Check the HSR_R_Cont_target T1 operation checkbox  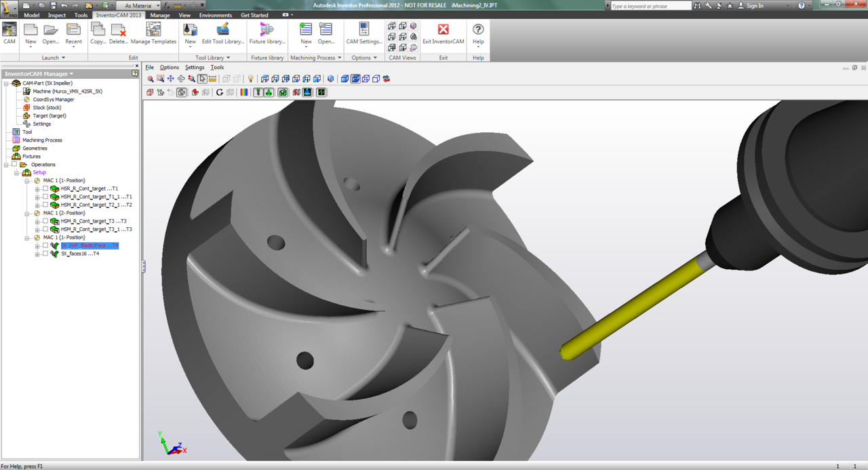(x=45, y=189)
